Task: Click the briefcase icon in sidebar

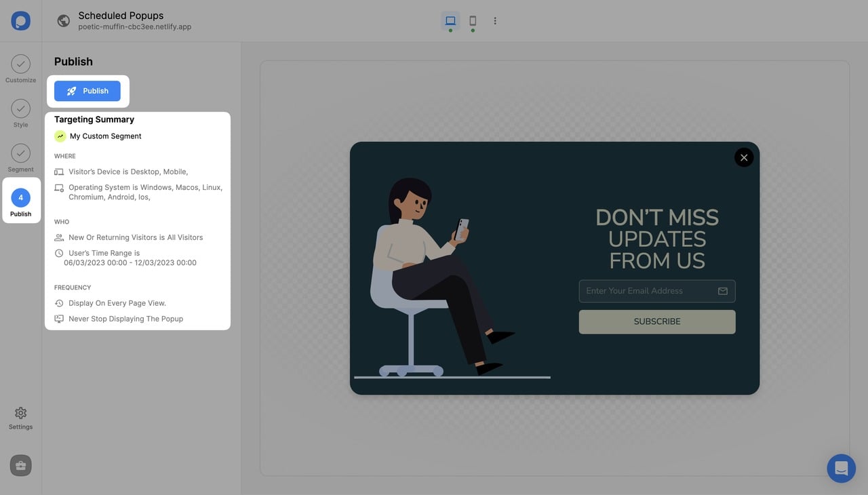Action: pyautogui.click(x=20, y=466)
